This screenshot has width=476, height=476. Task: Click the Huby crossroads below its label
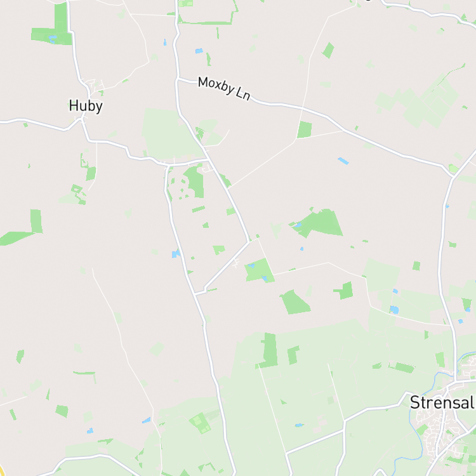coord(82,119)
